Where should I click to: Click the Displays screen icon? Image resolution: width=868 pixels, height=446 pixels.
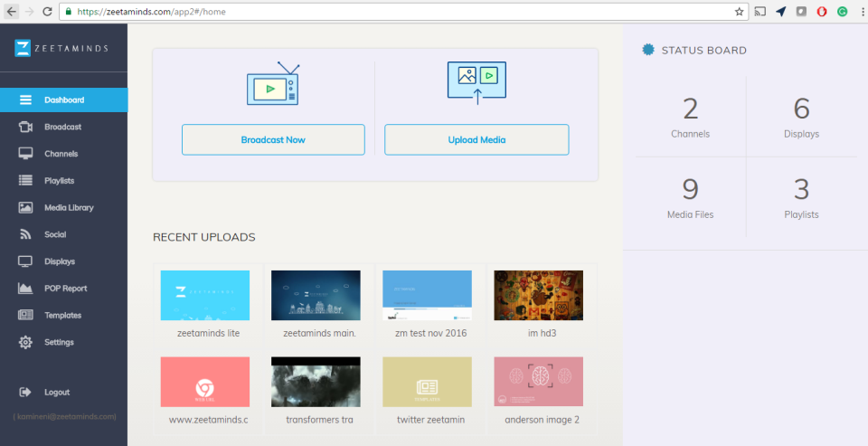point(25,261)
